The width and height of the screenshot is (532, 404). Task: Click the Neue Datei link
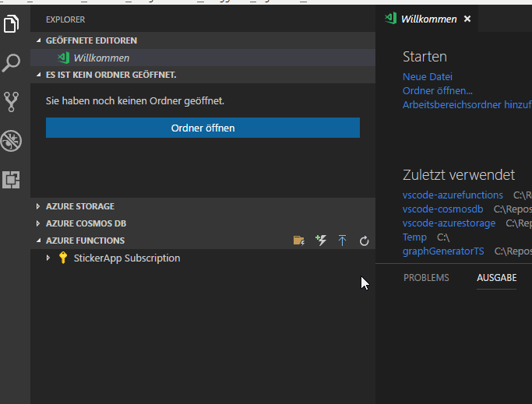click(428, 76)
